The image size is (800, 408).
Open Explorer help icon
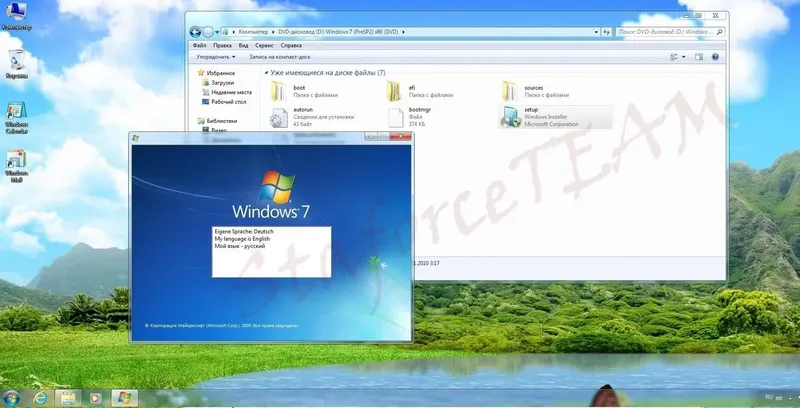tap(715, 57)
